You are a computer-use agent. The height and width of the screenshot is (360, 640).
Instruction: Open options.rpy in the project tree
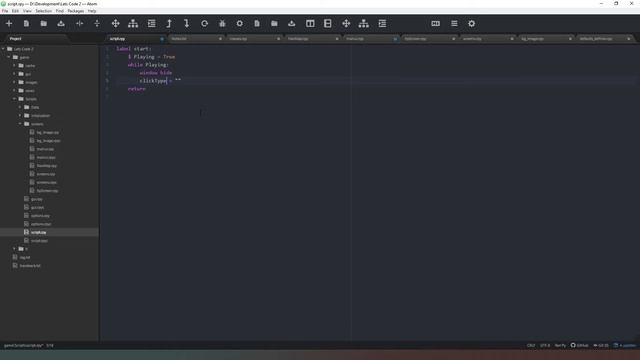point(40,216)
